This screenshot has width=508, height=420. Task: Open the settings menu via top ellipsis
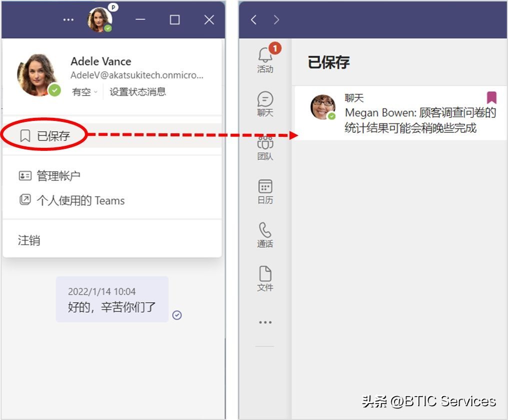tap(67, 19)
